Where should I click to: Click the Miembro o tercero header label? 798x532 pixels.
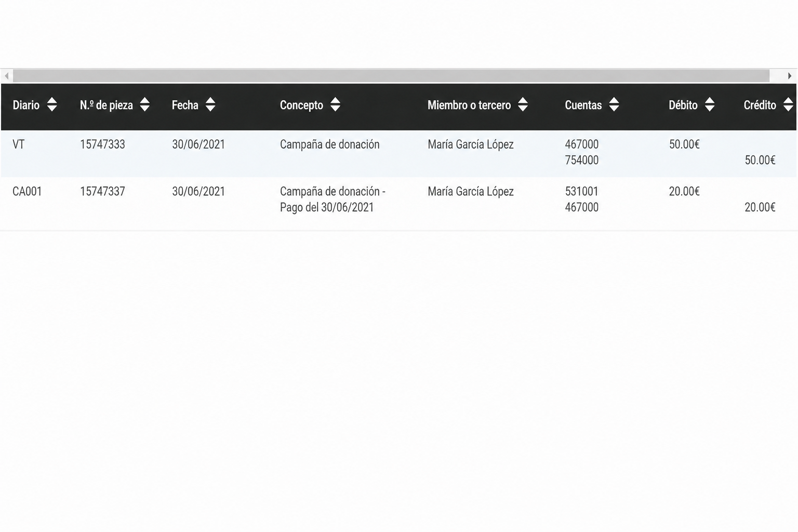(469, 105)
